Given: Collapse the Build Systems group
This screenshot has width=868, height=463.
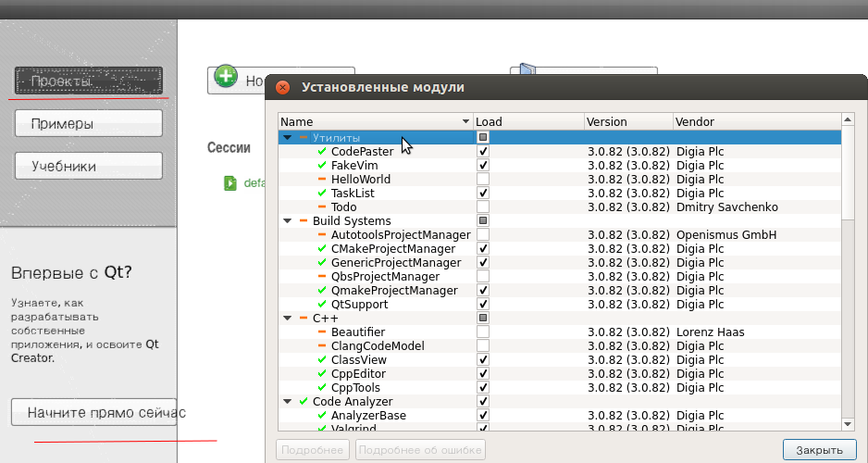Looking at the screenshot, I should pyautogui.click(x=287, y=220).
